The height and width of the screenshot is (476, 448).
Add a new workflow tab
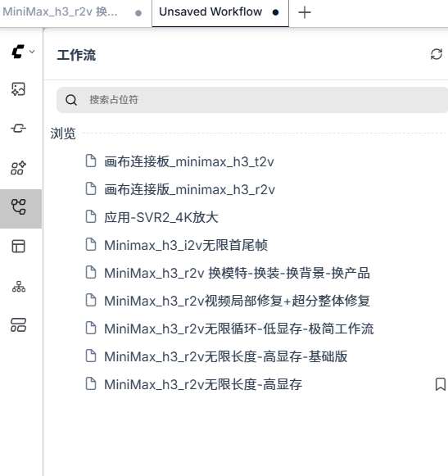(305, 12)
